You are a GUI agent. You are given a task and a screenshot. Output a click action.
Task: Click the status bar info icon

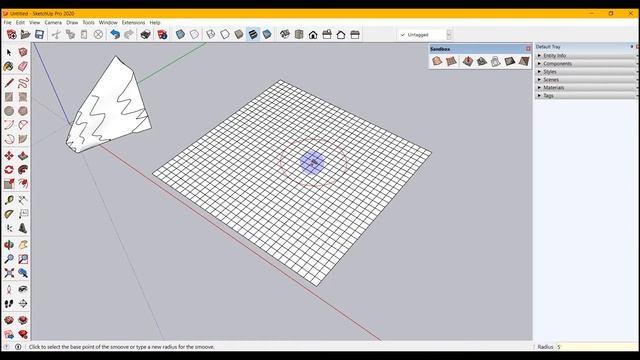tap(18, 347)
